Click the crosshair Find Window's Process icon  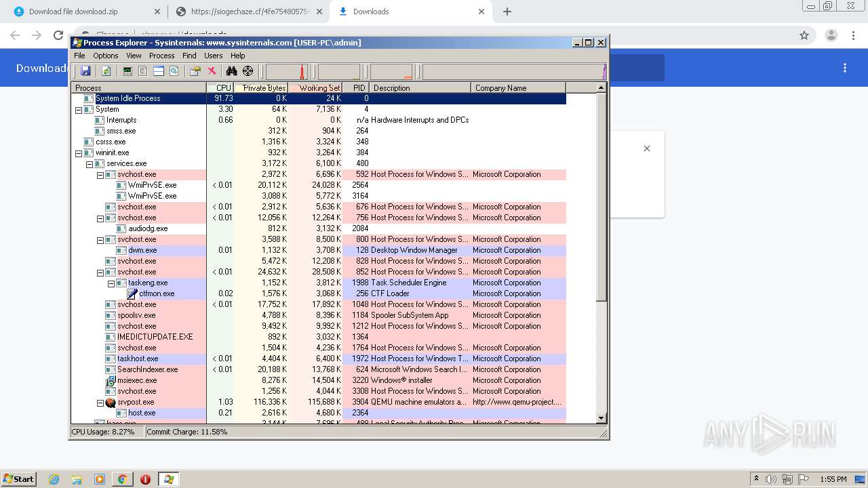tap(248, 71)
